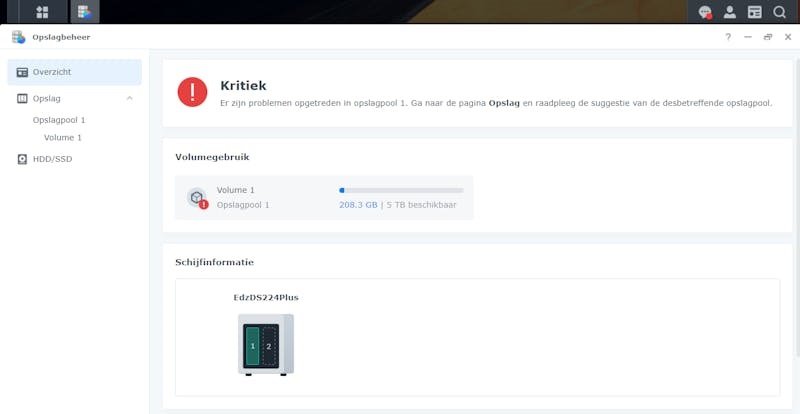
Task: Click the Overzicht sidebar icon
Action: point(22,72)
